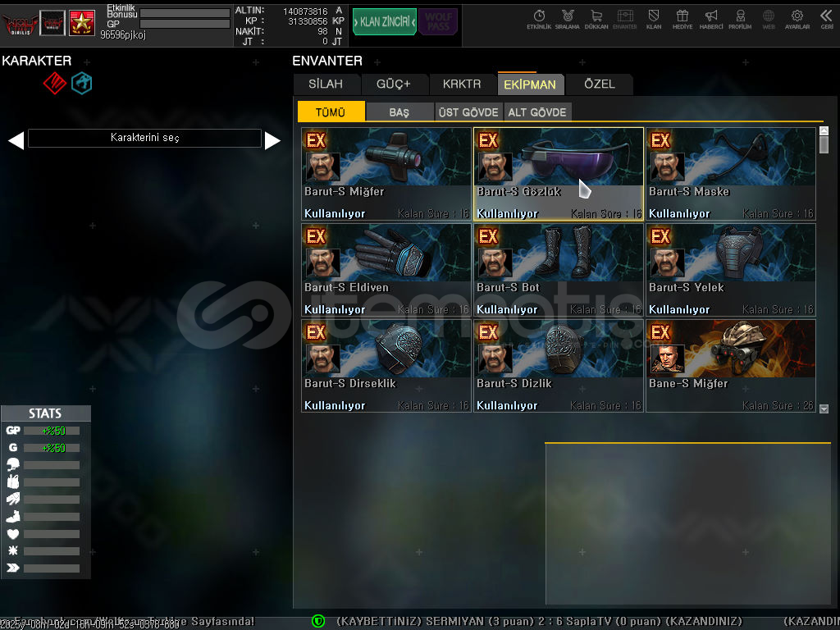The width and height of the screenshot is (840, 630).
Task: Select the Barut-S Gözlük item
Action: coord(558,174)
